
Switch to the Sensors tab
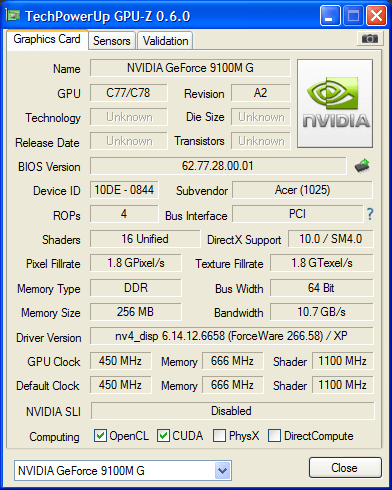pyautogui.click(x=112, y=41)
